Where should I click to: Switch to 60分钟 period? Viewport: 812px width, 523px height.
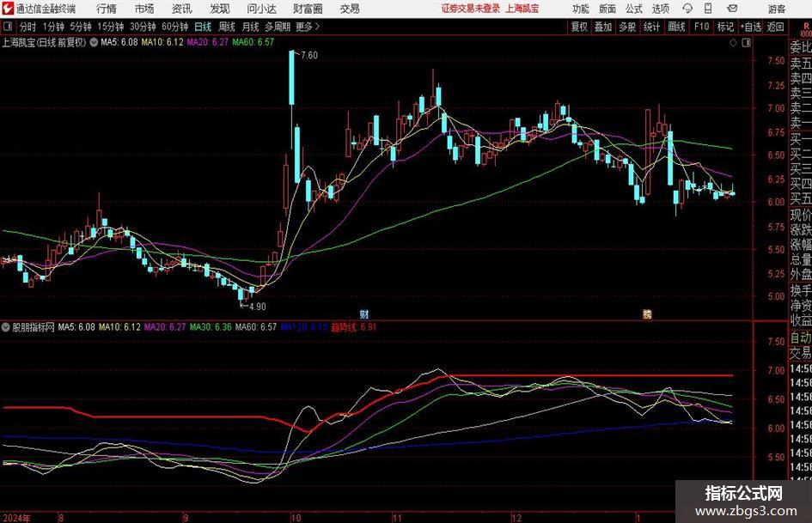click(174, 27)
